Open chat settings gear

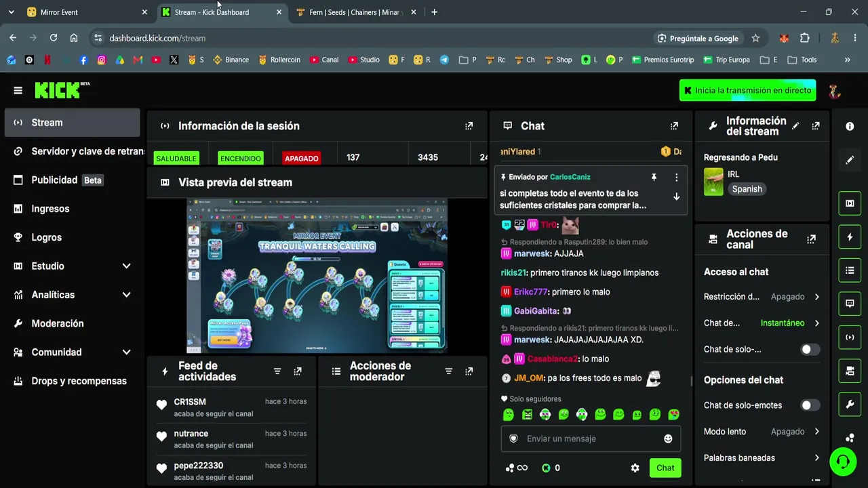click(635, 468)
